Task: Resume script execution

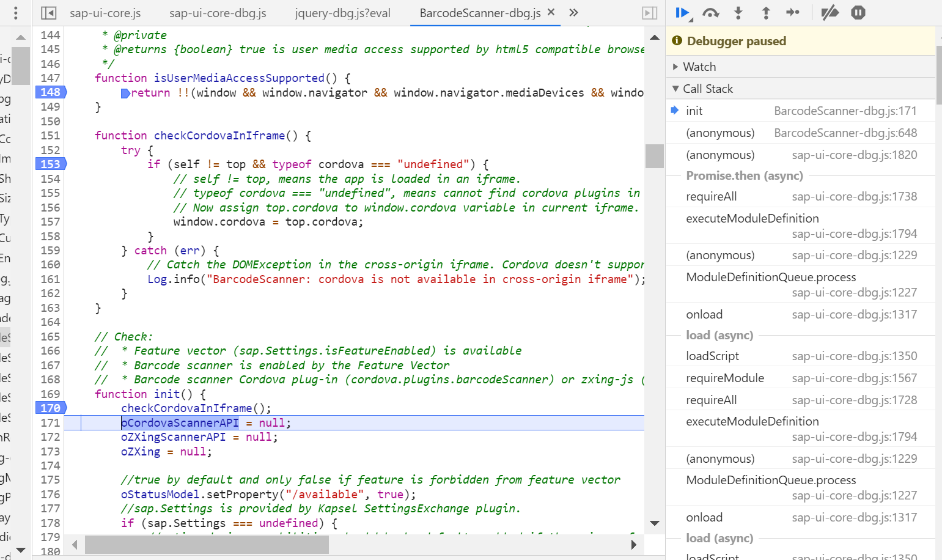Action: point(683,13)
